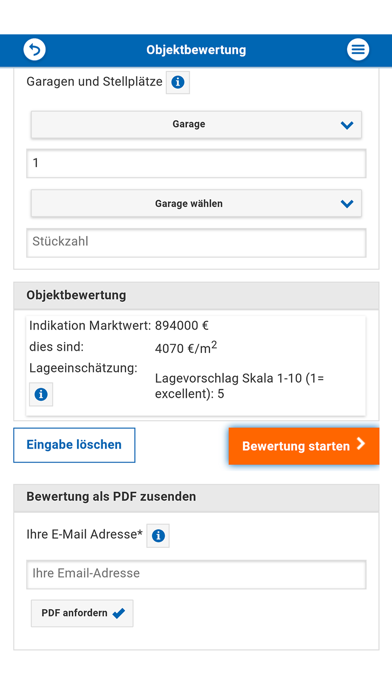The height and width of the screenshot is (696, 392).
Task: Click the arrow on Bewertung starten
Action: click(361, 444)
